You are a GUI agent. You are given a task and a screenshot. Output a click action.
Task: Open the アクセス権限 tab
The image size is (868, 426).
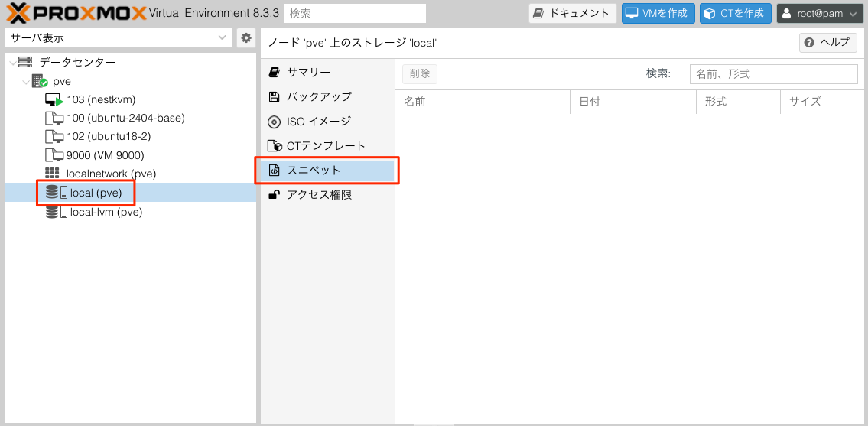pyautogui.click(x=328, y=195)
